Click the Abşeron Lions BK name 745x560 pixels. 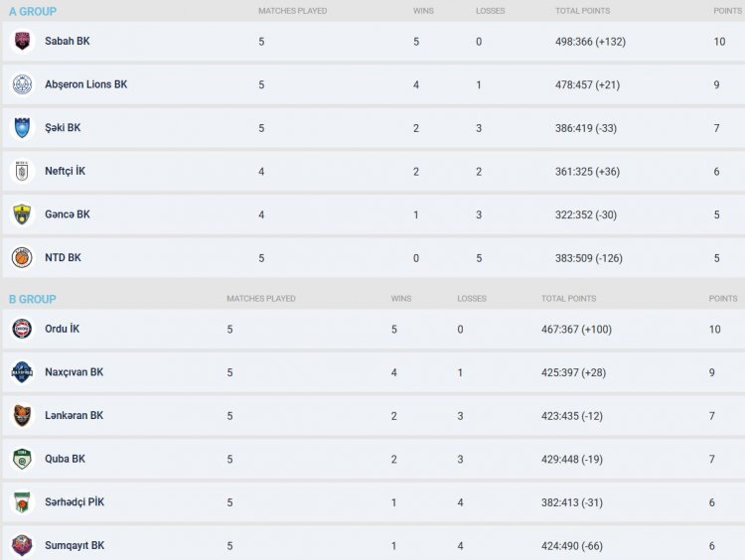tap(86, 84)
